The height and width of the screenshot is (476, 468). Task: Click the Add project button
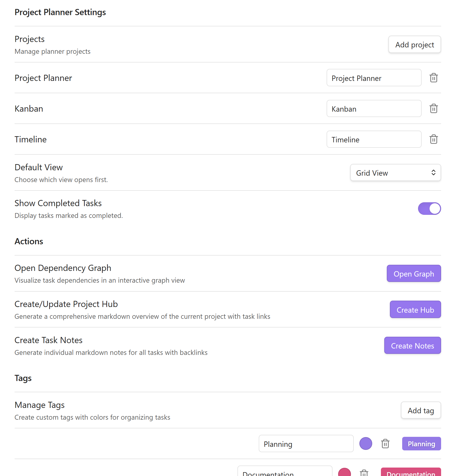click(414, 44)
